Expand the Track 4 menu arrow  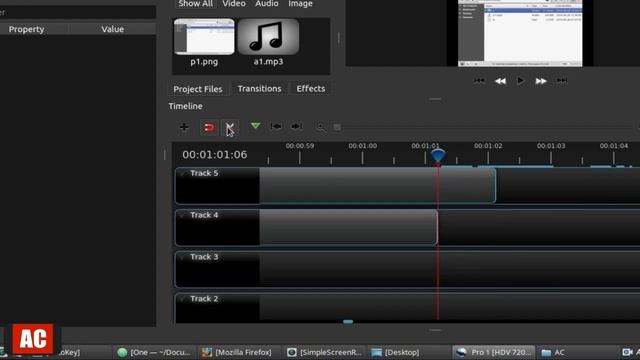[x=182, y=215]
